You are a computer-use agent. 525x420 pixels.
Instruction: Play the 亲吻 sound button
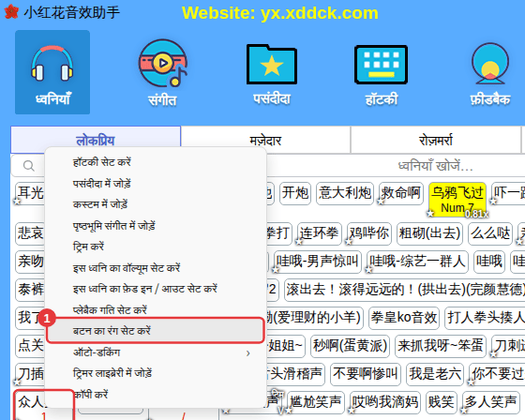point(30,262)
